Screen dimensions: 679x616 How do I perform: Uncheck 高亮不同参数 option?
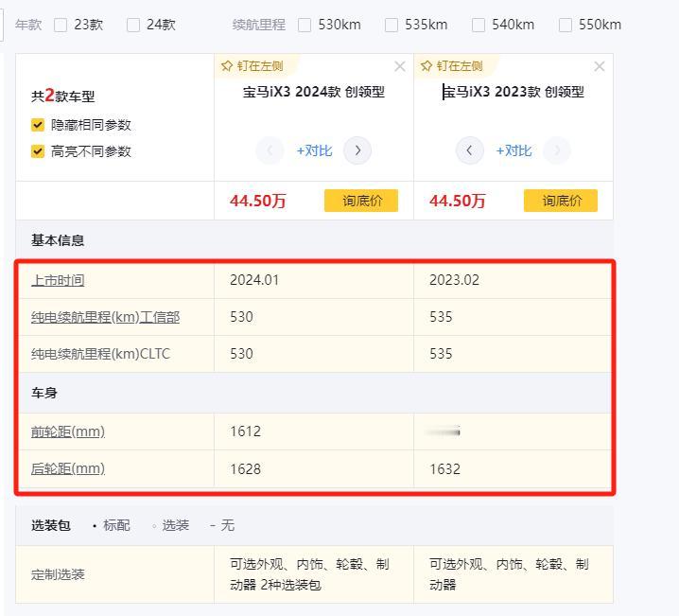click(38, 151)
